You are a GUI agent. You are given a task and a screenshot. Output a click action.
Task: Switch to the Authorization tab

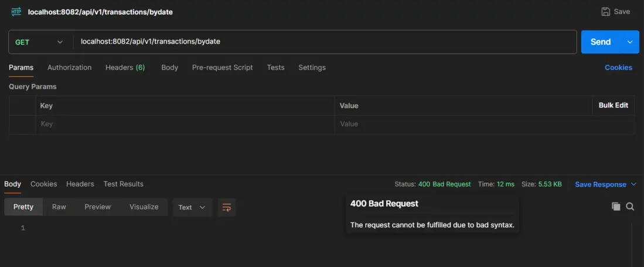tap(69, 67)
